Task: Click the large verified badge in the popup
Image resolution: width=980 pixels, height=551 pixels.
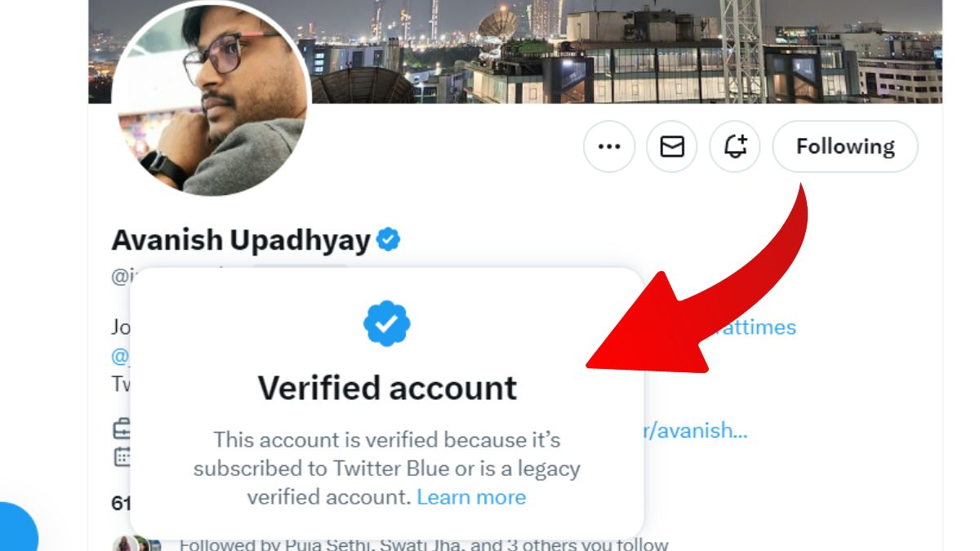Action: pyautogui.click(x=387, y=323)
